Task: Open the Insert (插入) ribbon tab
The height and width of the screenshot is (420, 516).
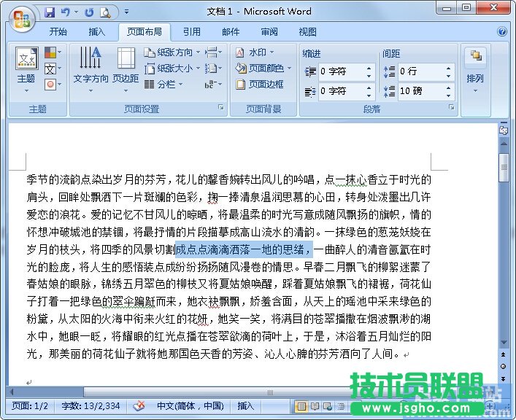Action: [96, 32]
